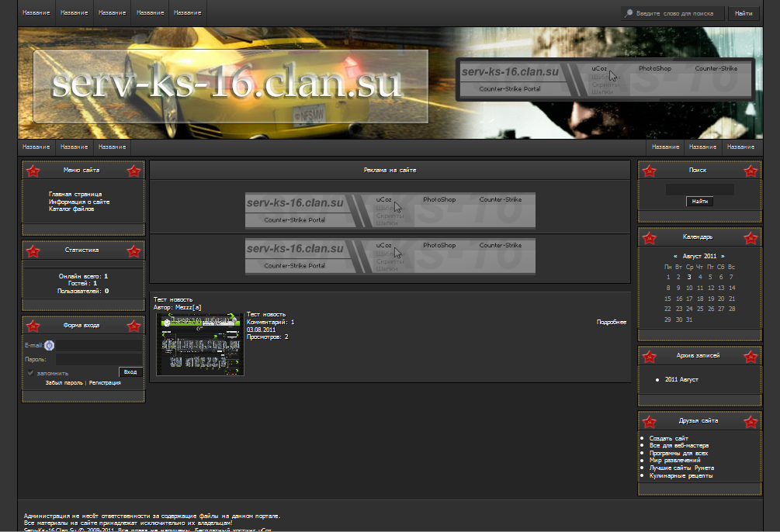This screenshot has height=532, width=780.
Task: Click the 'Друзья сайта' block heading
Action: 699,420
